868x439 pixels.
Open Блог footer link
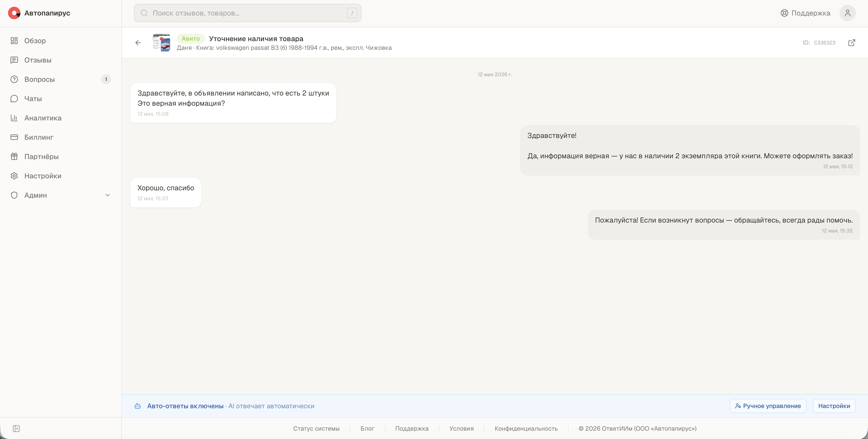click(367, 429)
